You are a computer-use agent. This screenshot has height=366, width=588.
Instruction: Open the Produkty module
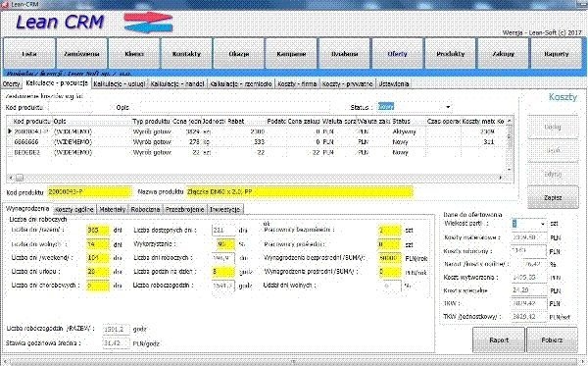pyautogui.click(x=451, y=54)
